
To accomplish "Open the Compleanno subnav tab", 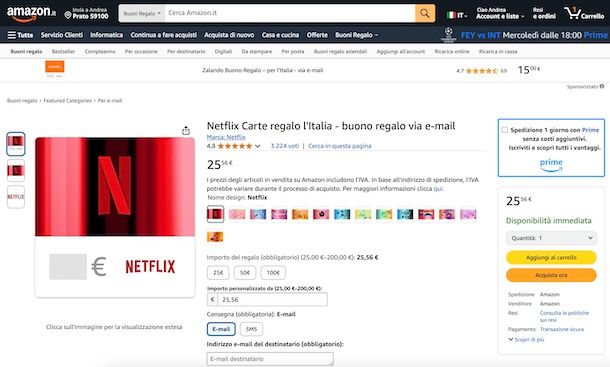I will [x=100, y=51].
